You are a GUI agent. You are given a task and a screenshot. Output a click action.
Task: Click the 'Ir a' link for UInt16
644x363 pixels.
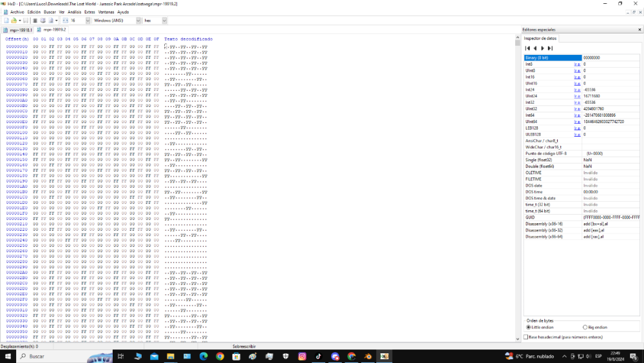pos(577,83)
